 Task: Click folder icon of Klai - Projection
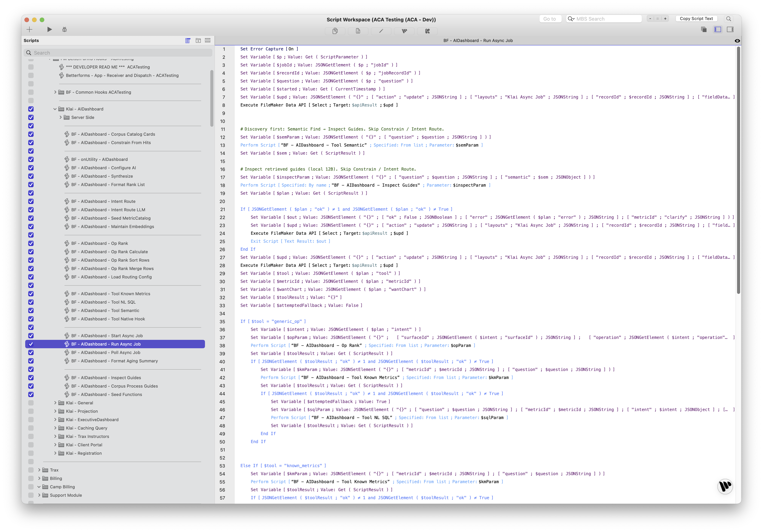coord(61,411)
